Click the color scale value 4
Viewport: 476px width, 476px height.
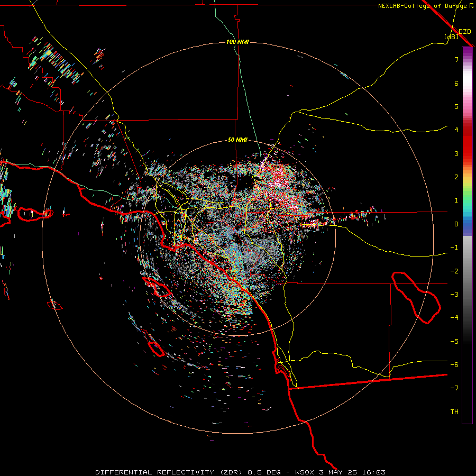point(456,130)
